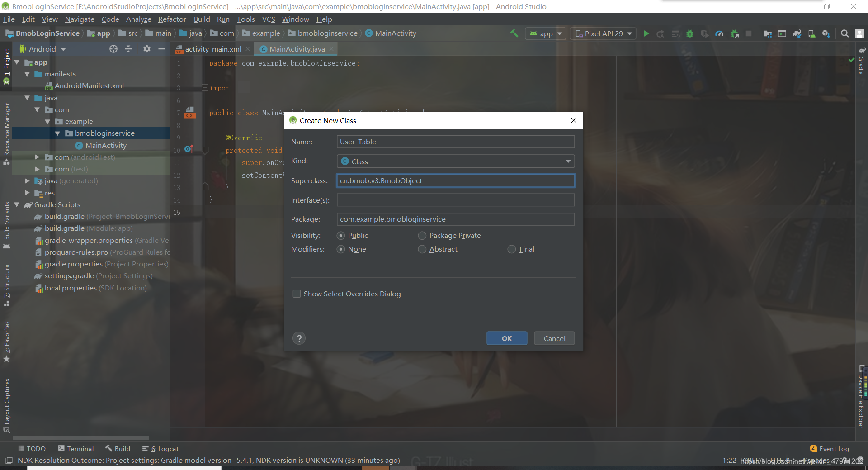Expand java (generated) folder
This screenshot has height=470, width=868.
(x=27, y=180)
